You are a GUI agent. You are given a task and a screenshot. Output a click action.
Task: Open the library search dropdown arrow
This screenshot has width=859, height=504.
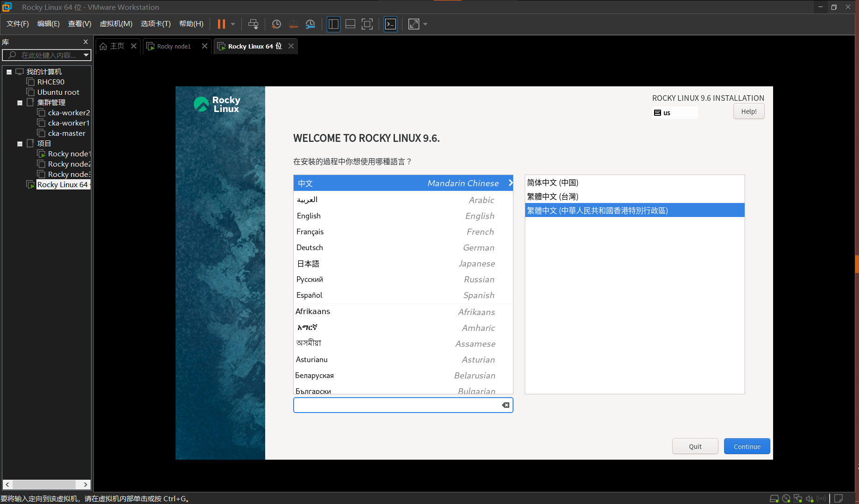coord(86,55)
